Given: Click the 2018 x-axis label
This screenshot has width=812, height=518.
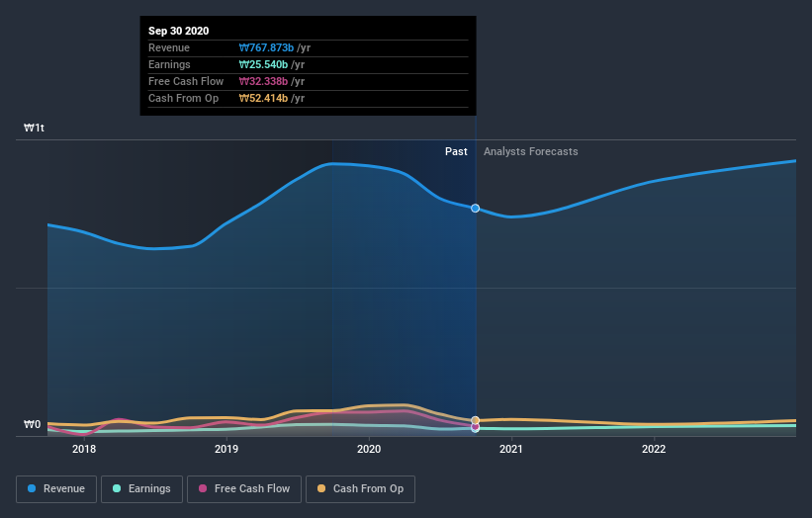Looking at the screenshot, I should pos(84,449).
